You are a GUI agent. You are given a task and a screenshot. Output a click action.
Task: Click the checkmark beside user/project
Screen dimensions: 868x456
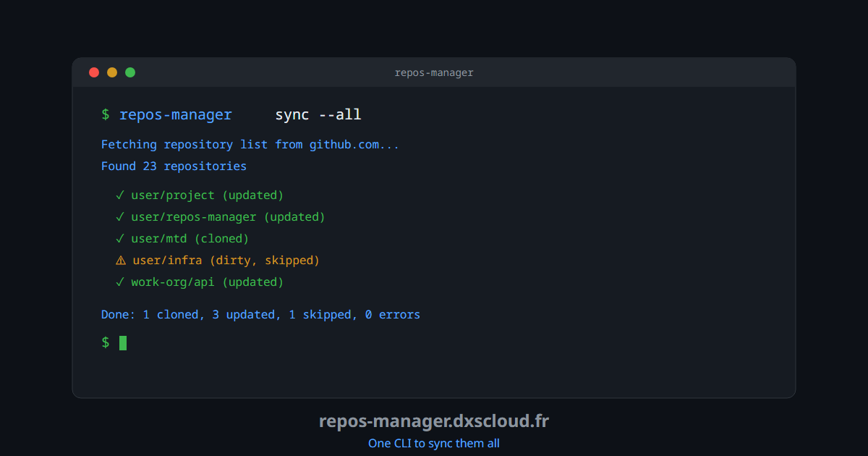click(x=120, y=195)
